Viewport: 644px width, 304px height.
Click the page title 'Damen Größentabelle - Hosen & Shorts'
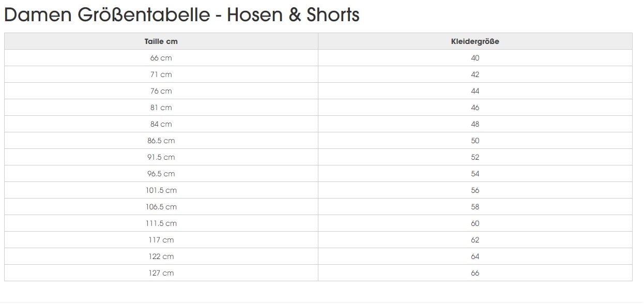pyautogui.click(x=181, y=15)
